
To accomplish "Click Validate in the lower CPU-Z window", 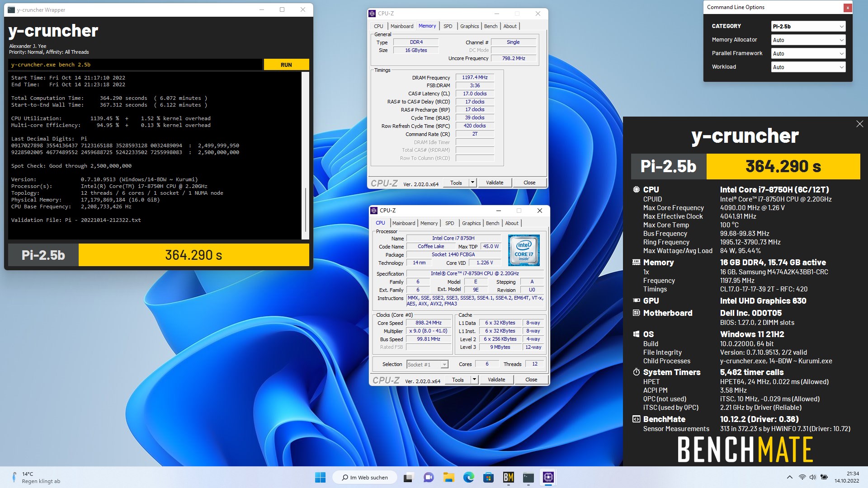I will point(496,380).
